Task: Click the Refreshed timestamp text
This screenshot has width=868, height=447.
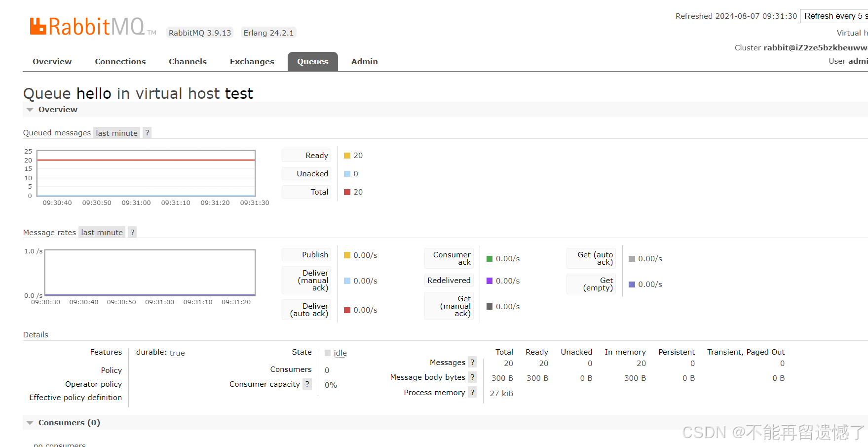Action: 736,16
